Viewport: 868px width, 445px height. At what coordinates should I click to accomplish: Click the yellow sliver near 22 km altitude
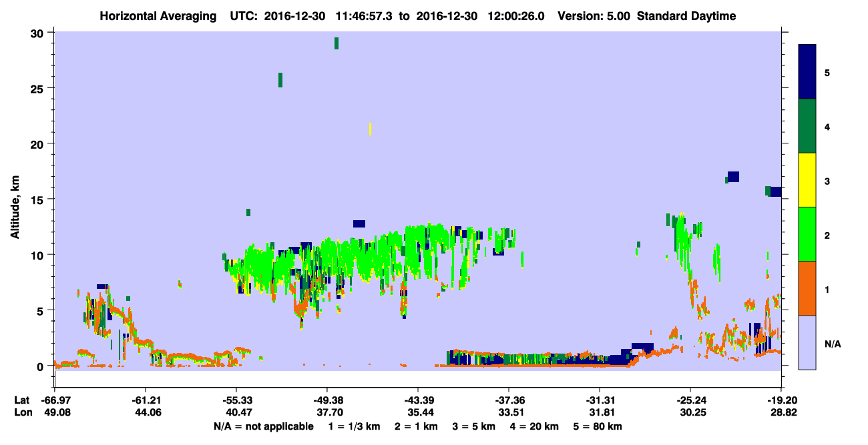[370, 129]
